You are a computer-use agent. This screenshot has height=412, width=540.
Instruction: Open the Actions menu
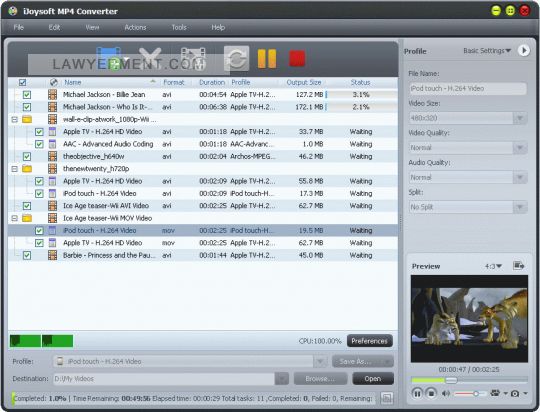[135, 27]
